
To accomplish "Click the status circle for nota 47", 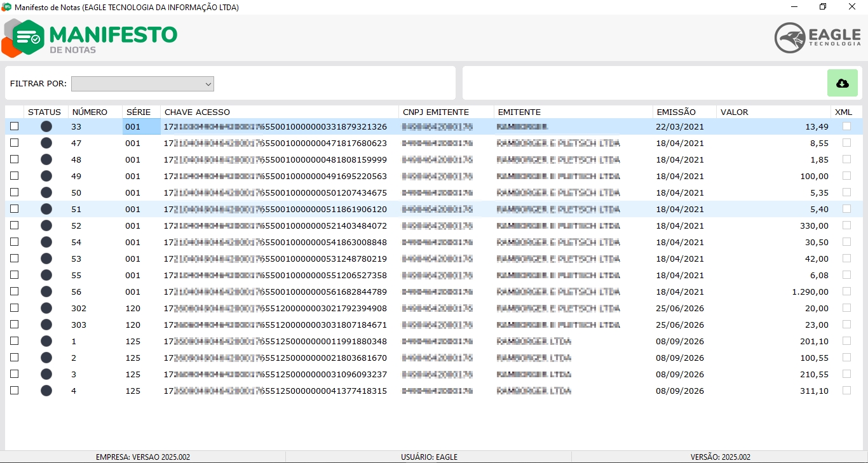I will (46, 143).
